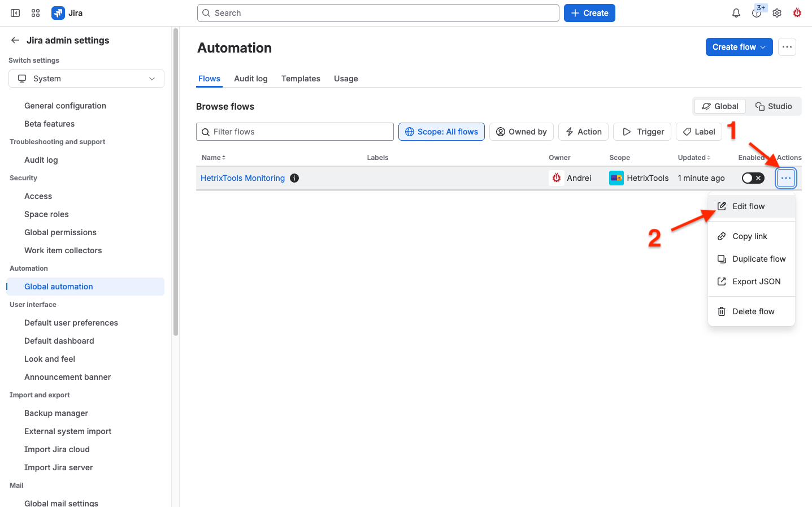Go back using Jira admin settings arrow
Screen dimensions: 812x507
click(x=15, y=40)
